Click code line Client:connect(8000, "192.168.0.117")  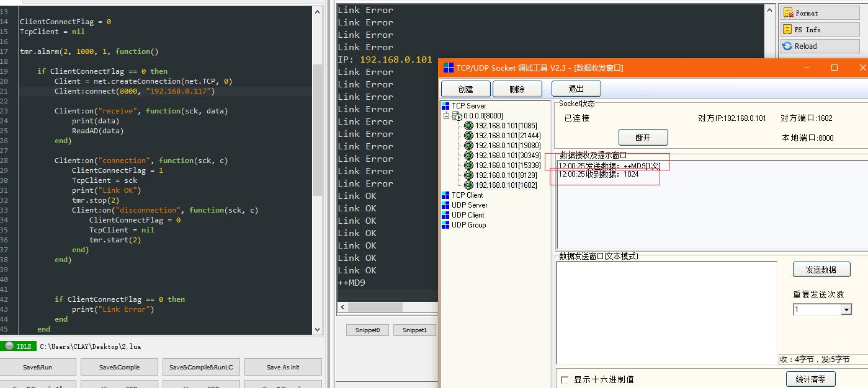pyautogui.click(x=134, y=91)
